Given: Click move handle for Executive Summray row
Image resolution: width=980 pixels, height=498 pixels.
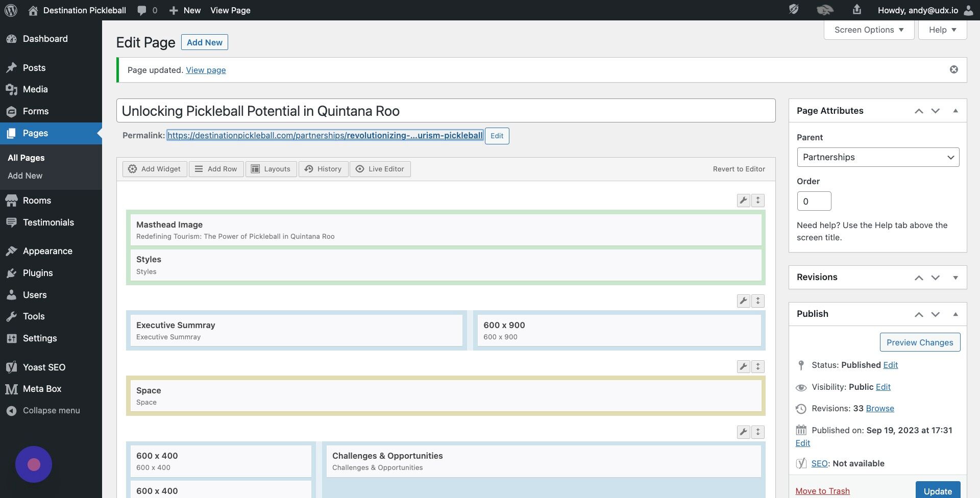Looking at the screenshot, I should 758,301.
